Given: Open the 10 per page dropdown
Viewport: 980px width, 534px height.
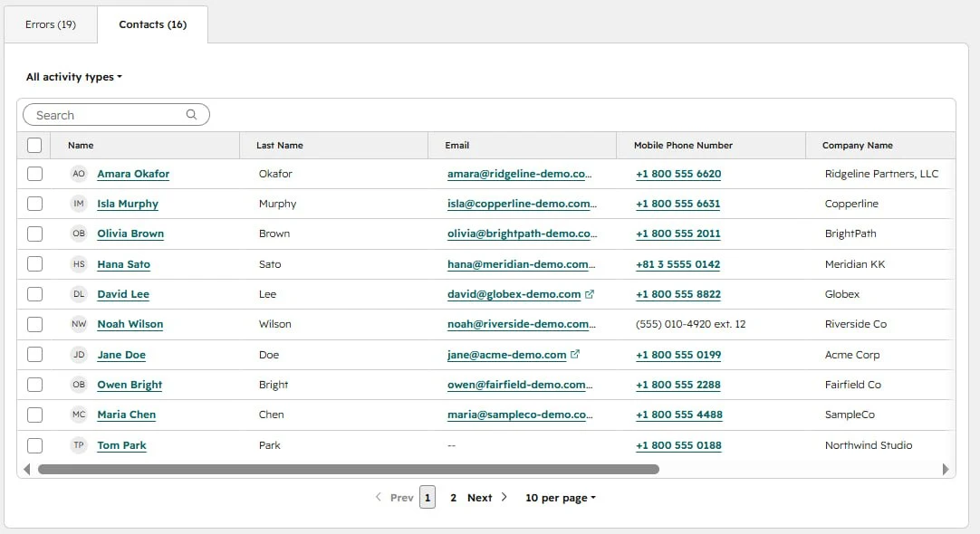Looking at the screenshot, I should coord(560,498).
